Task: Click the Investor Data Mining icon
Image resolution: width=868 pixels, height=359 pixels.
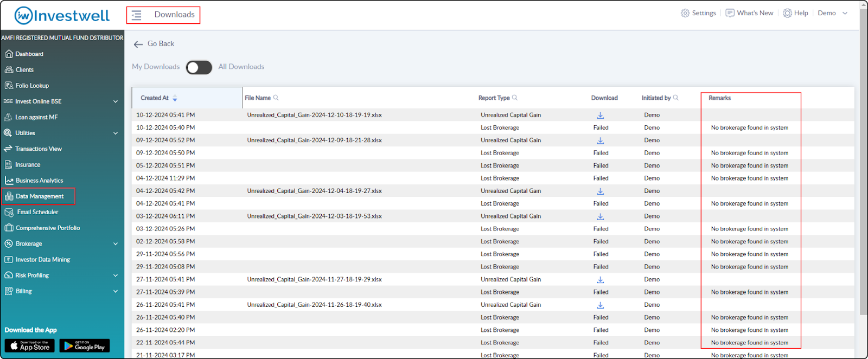Action: tap(9, 259)
